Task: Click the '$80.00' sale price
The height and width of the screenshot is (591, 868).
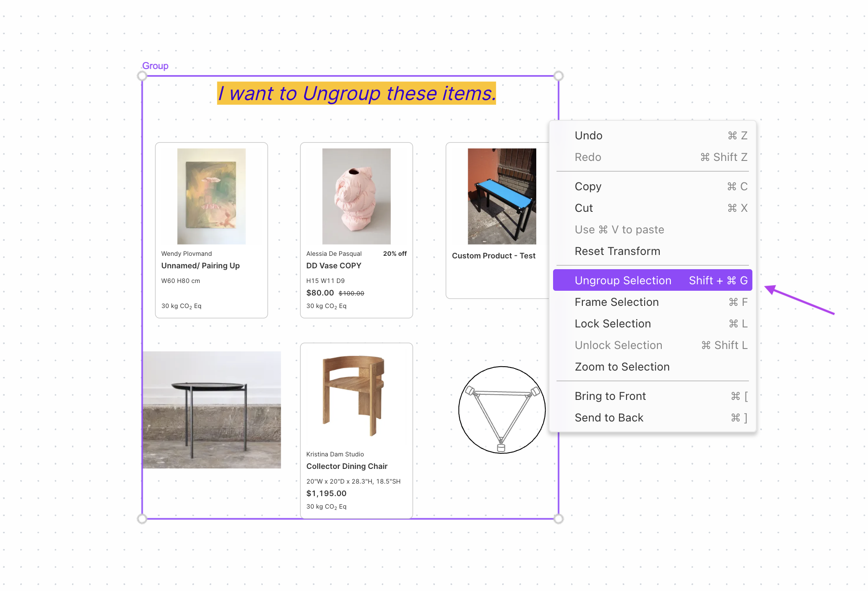Action: 320,293
